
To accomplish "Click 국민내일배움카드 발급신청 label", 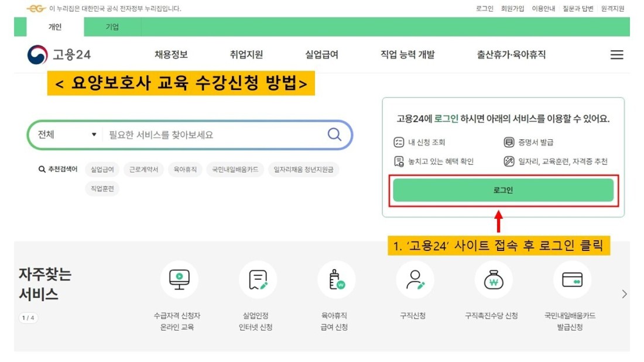I will coord(570,322).
